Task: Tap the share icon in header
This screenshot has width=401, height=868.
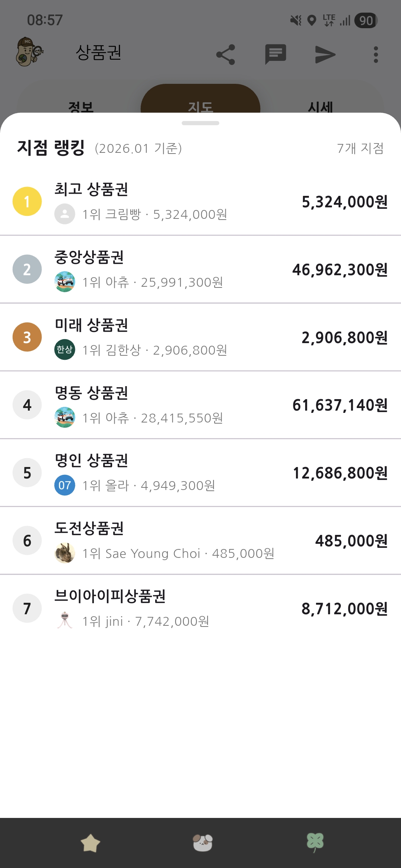Action: pos(226,55)
